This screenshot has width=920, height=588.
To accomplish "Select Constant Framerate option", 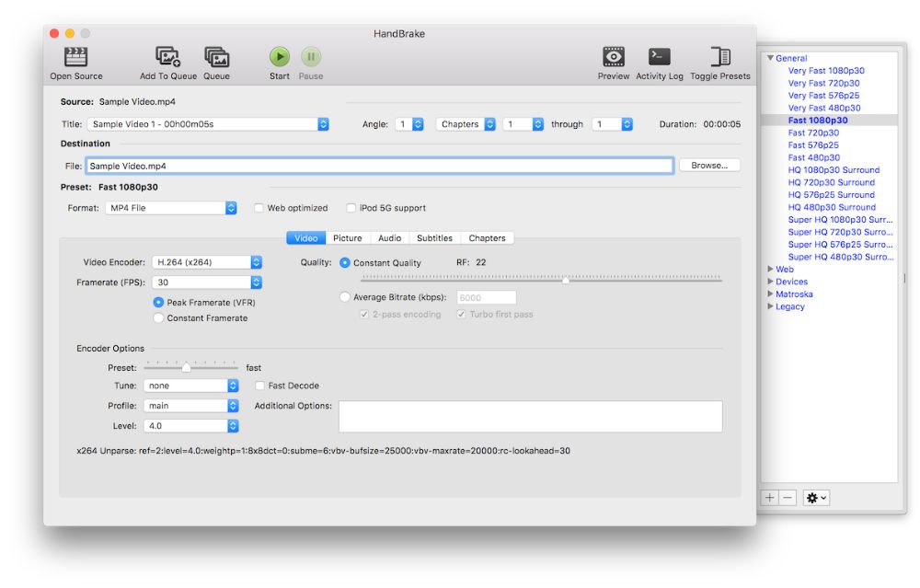I will pyautogui.click(x=158, y=318).
